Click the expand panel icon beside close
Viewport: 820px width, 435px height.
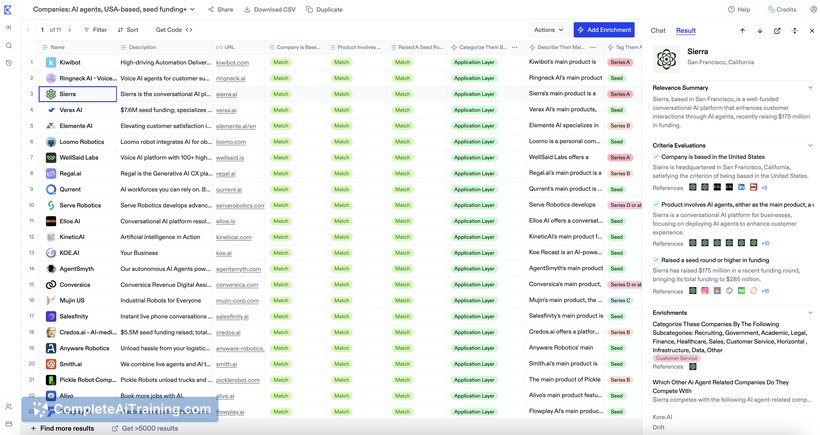794,31
